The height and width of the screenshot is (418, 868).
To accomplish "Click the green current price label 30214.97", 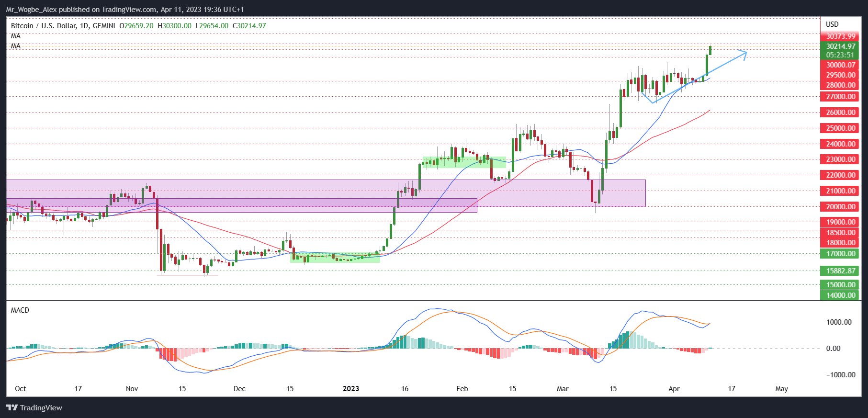I will pos(840,46).
